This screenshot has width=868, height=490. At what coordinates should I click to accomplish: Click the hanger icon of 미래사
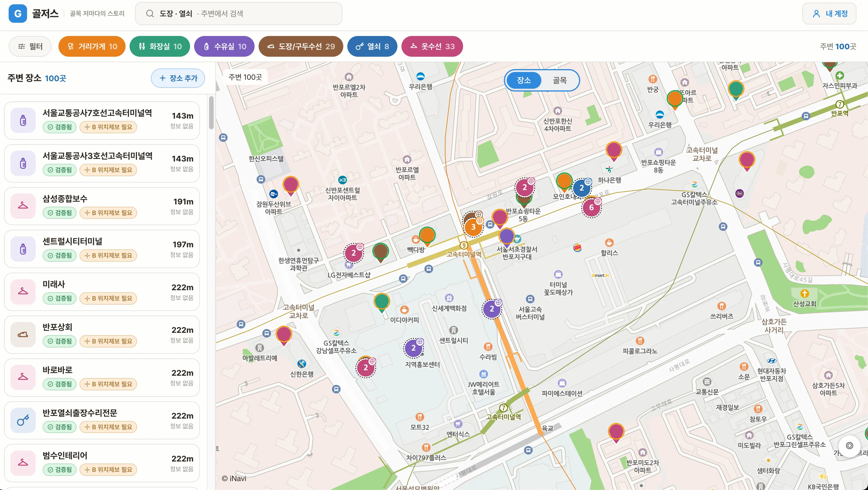tap(23, 292)
